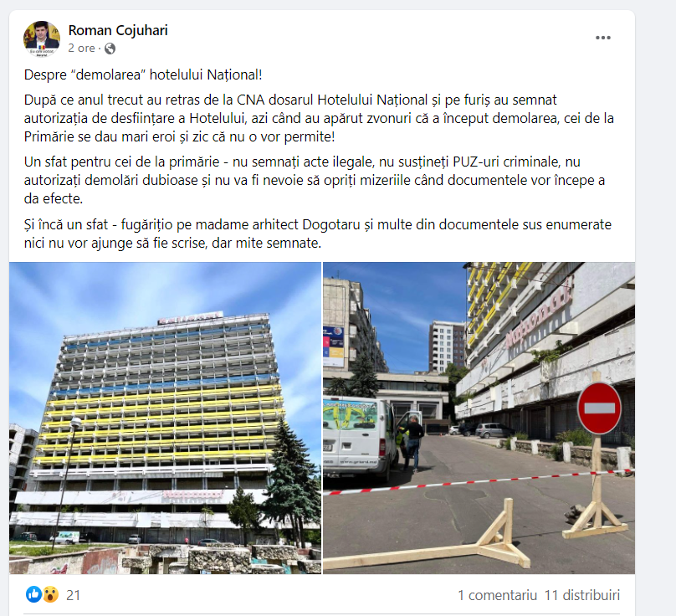Click the paragraph starting "Și încă un sfat"
This screenshot has width=676, height=616.
318,234
